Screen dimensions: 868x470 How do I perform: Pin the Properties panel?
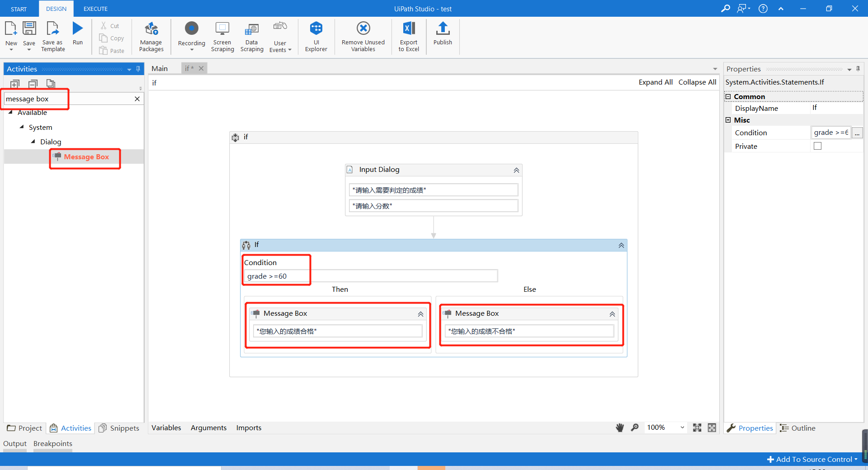coord(858,69)
